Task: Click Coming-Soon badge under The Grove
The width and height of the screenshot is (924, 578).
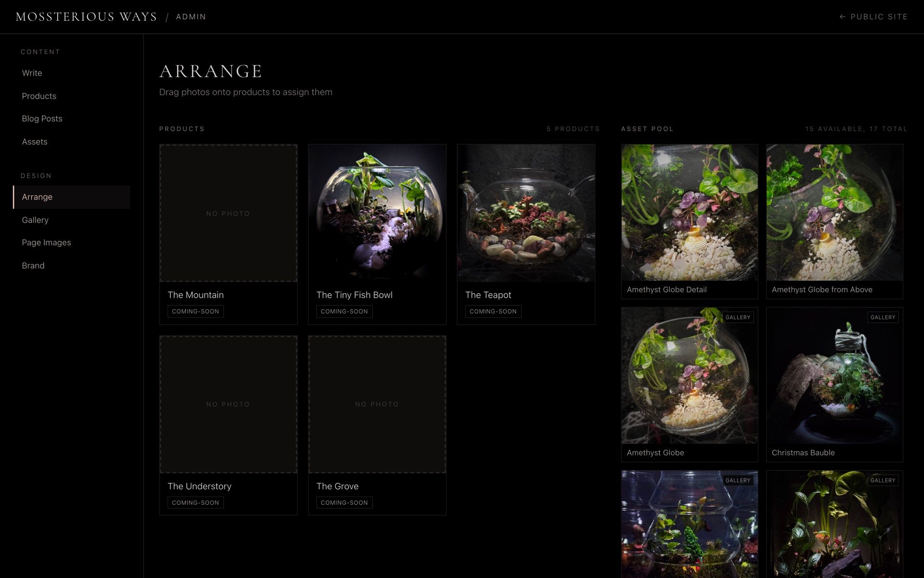Action: point(344,502)
